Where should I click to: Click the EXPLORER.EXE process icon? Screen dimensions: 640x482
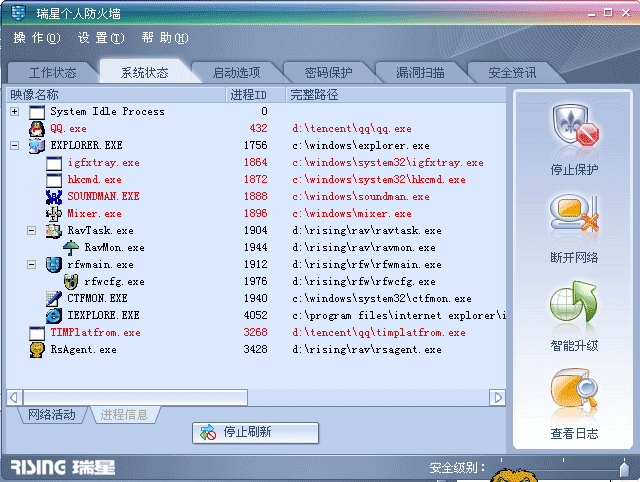pos(37,146)
